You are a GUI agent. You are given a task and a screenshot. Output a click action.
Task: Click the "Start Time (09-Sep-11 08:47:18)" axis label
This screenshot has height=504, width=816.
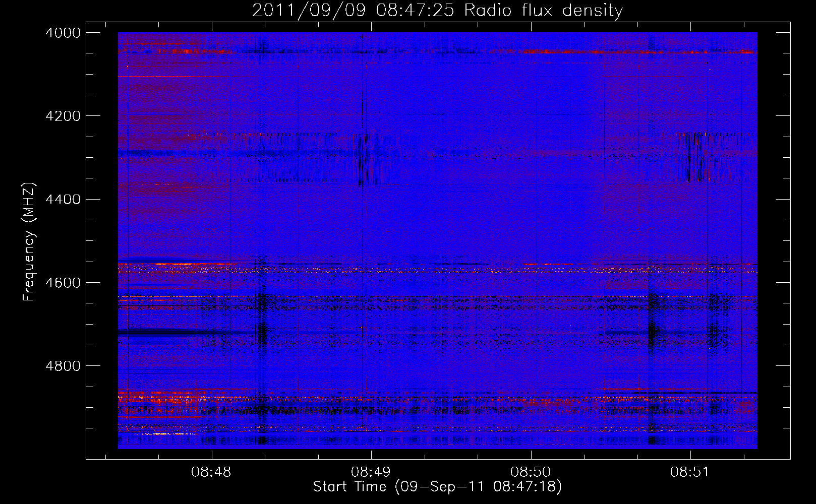pos(437,487)
